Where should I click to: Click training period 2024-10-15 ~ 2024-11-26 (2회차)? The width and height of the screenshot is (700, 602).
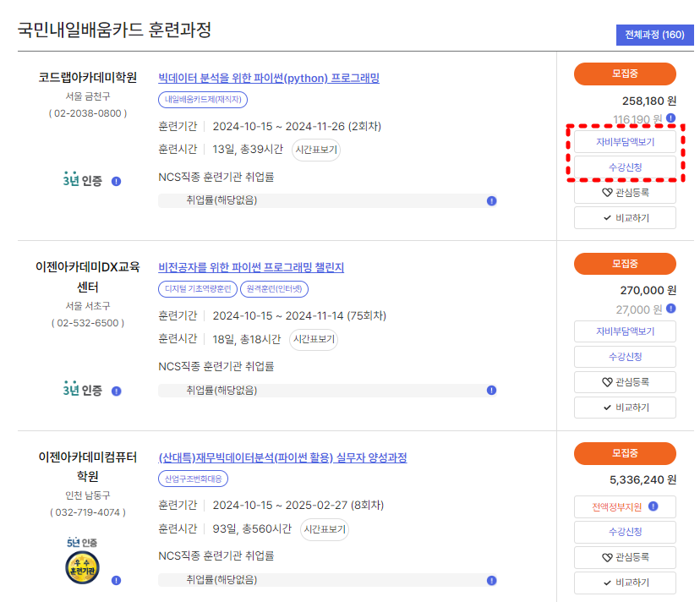[x=297, y=126]
